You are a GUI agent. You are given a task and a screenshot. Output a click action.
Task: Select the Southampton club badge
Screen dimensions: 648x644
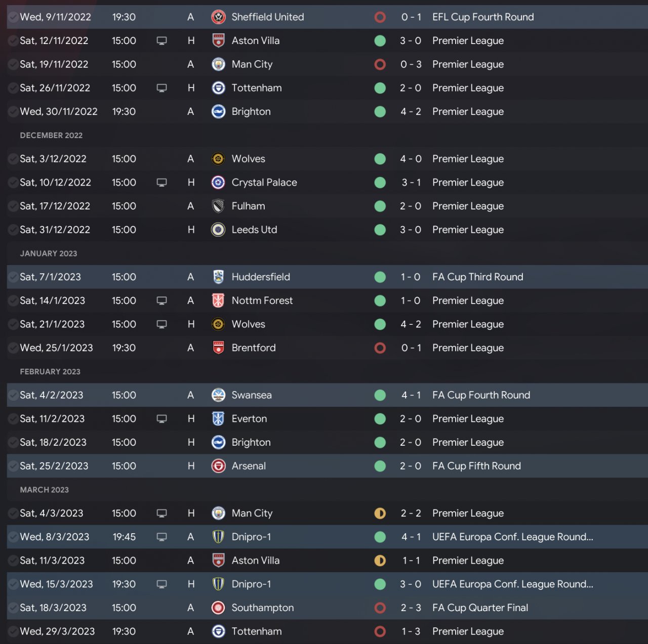[218, 608]
